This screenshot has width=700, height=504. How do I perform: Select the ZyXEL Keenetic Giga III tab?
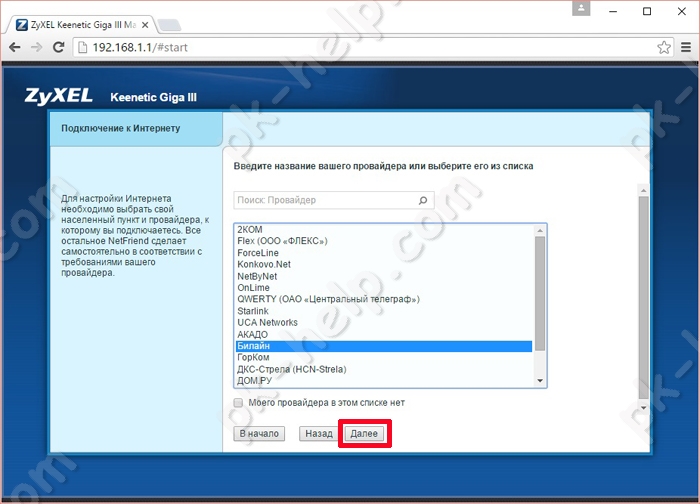coord(80,25)
